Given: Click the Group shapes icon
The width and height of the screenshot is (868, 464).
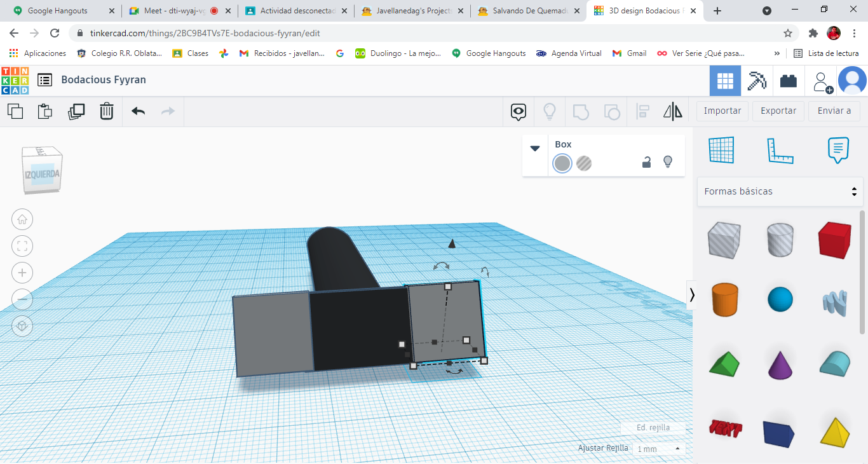Looking at the screenshot, I should tap(581, 112).
